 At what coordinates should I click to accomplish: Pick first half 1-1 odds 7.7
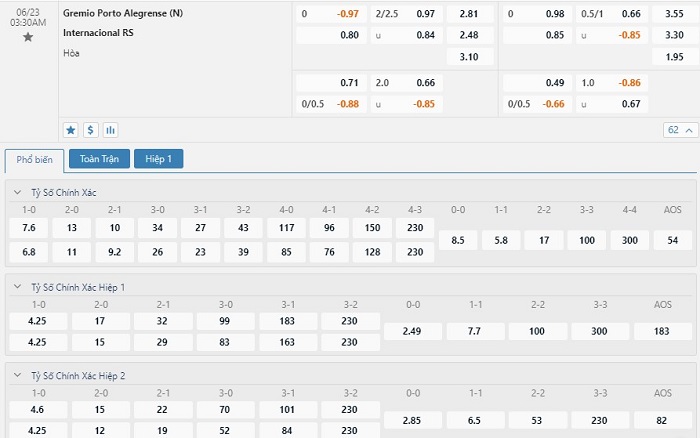click(475, 331)
